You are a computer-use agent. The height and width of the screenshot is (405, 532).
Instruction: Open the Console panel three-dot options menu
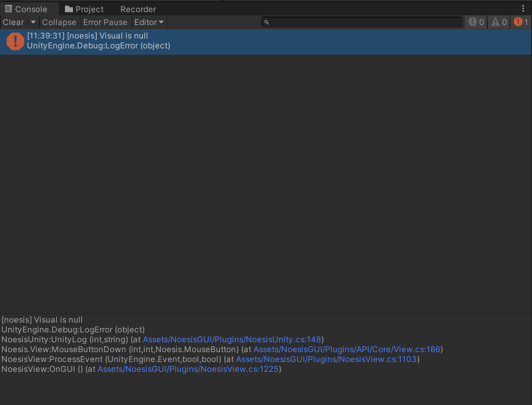(523, 9)
